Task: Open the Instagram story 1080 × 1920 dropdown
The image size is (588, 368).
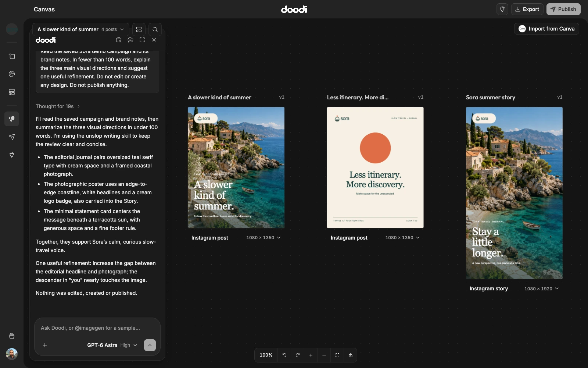Action: coord(542,289)
